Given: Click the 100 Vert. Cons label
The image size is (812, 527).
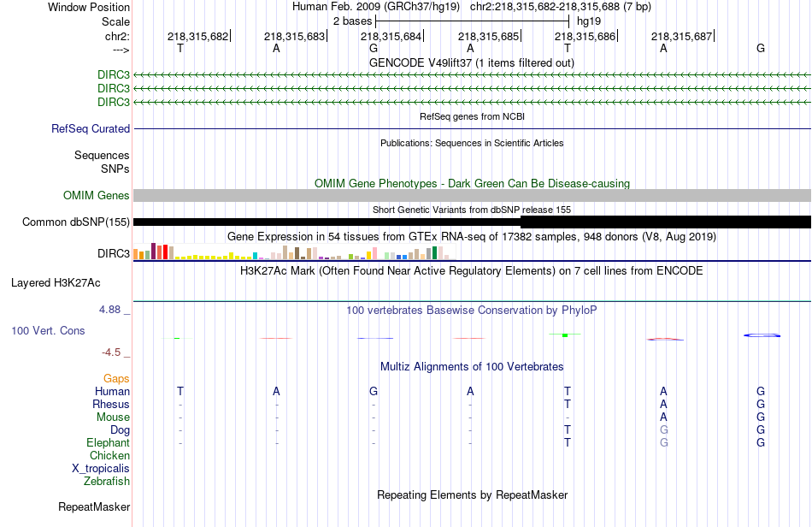Looking at the screenshot, I should (48, 330).
